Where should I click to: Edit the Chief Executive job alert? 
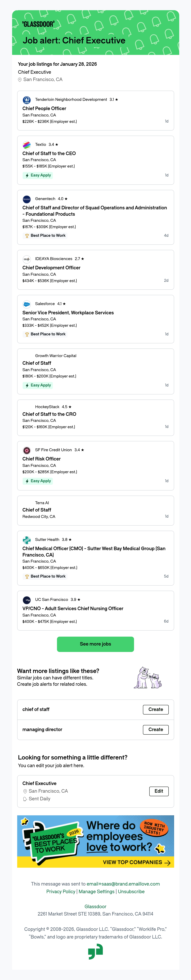pos(159,791)
